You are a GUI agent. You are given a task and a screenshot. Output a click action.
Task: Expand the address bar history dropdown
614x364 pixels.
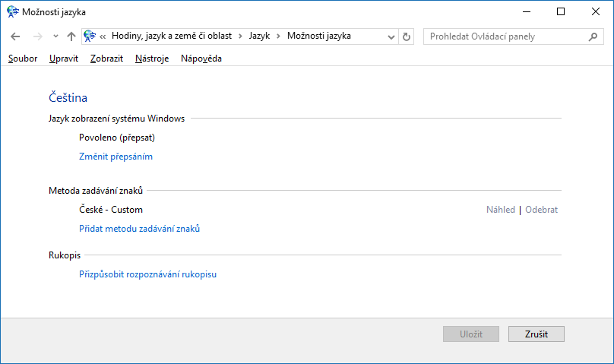pos(391,36)
